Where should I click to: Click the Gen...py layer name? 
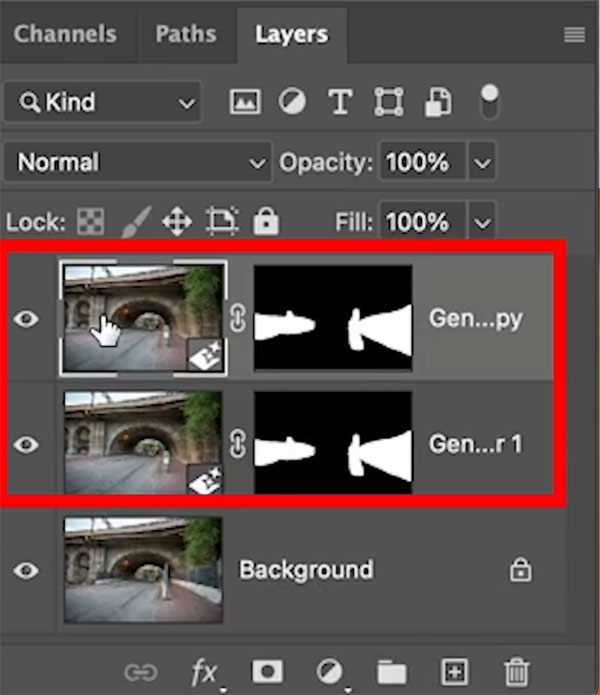[x=475, y=319]
